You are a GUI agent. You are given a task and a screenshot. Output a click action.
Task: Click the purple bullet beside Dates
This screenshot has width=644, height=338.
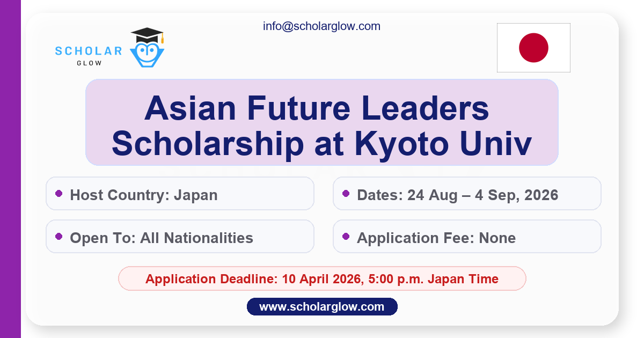(346, 193)
